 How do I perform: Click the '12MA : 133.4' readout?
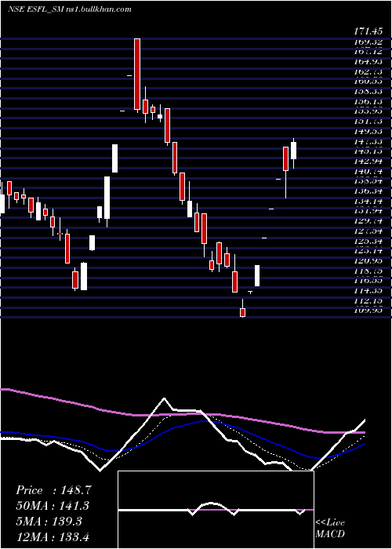click(54, 536)
